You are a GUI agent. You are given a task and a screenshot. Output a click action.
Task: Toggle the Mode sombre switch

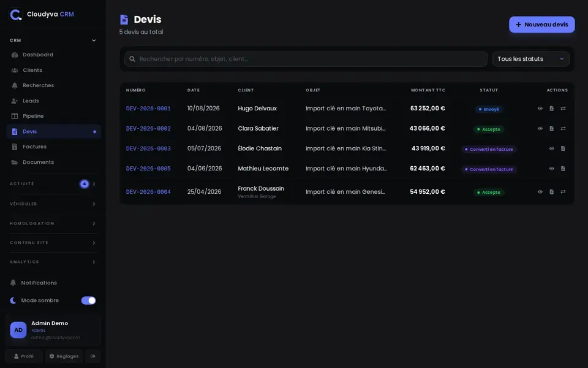(88, 301)
